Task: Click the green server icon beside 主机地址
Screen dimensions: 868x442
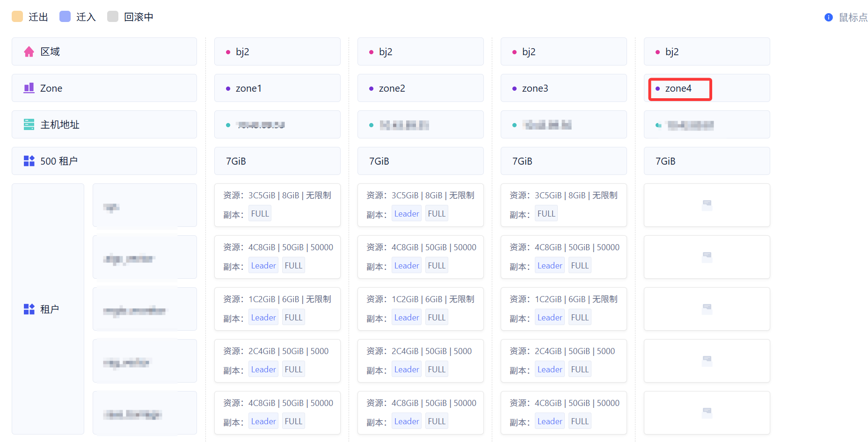Action: (29, 124)
